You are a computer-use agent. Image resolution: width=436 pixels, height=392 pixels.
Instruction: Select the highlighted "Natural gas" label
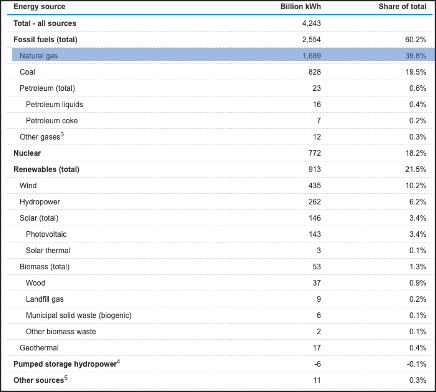[39, 56]
